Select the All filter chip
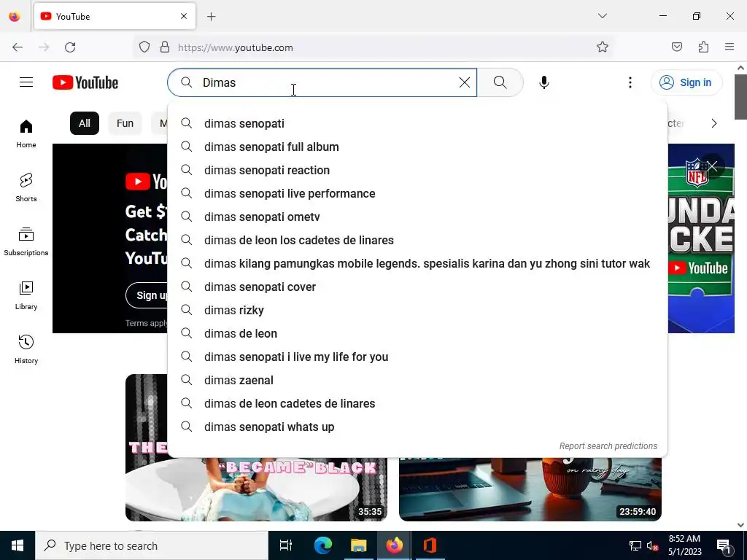Screen dimensions: 747x560 coord(85,123)
